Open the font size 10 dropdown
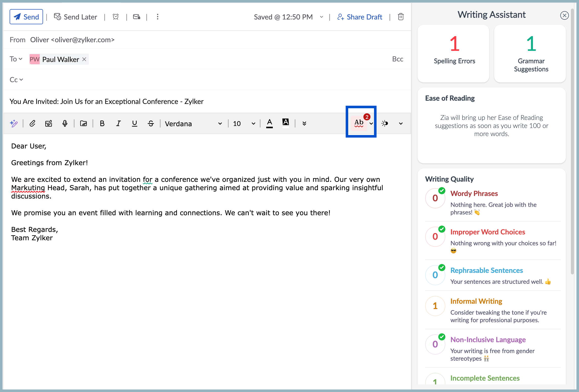This screenshot has width=579, height=392. (x=244, y=123)
